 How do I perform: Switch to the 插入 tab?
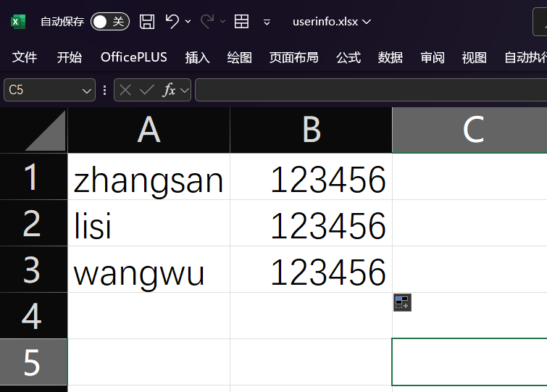tap(198, 57)
